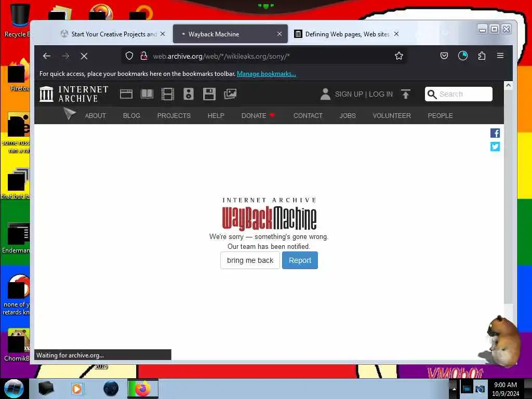Open the Video film strip icon
Screen dimensions: 532x399
pyautogui.click(x=168, y=94)
